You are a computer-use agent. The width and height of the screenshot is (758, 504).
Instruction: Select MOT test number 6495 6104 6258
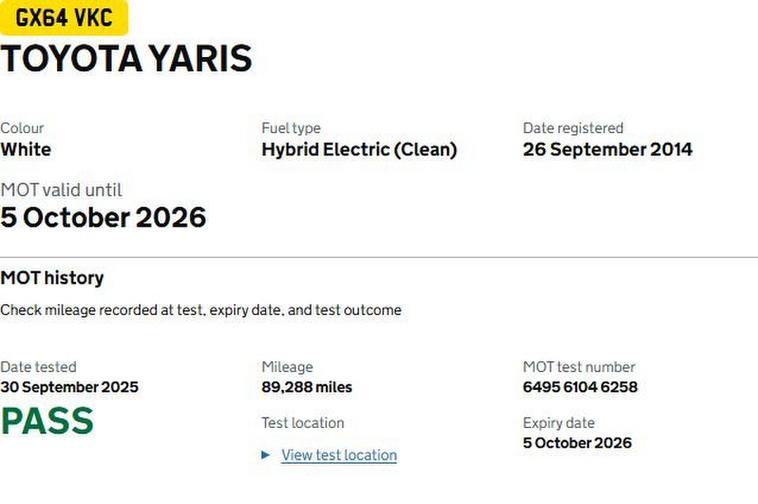click(580, 387)
